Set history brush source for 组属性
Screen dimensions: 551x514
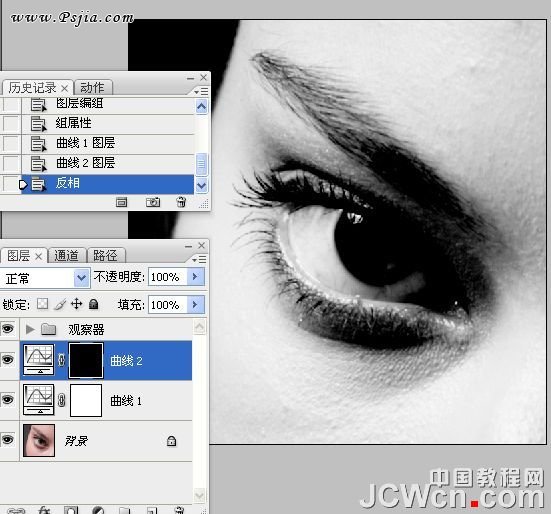tap(11, 124)
